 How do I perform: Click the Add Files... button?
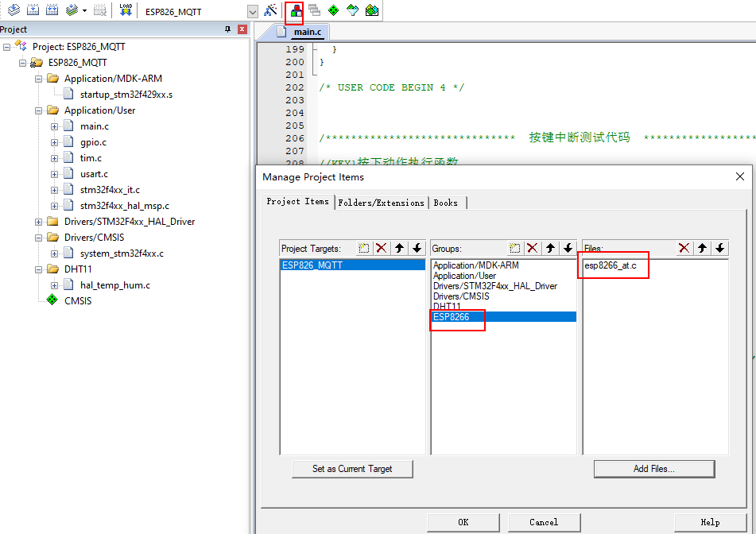tap(653, 469)
